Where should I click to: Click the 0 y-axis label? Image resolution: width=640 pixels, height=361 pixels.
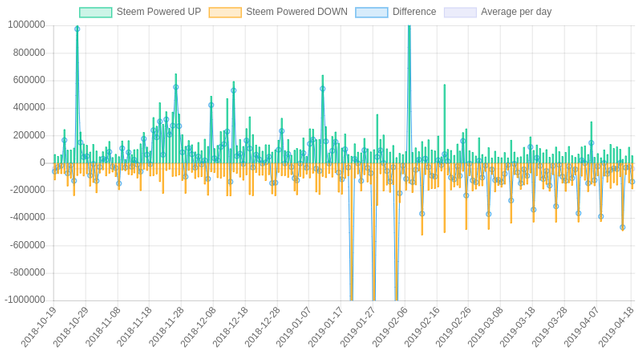[x=42, y=163]
